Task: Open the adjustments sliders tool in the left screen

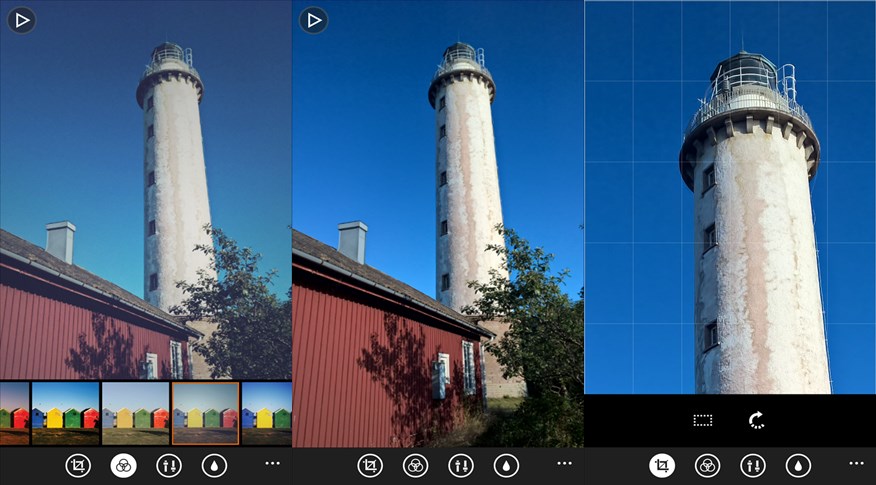Action: tap(169, 465)
